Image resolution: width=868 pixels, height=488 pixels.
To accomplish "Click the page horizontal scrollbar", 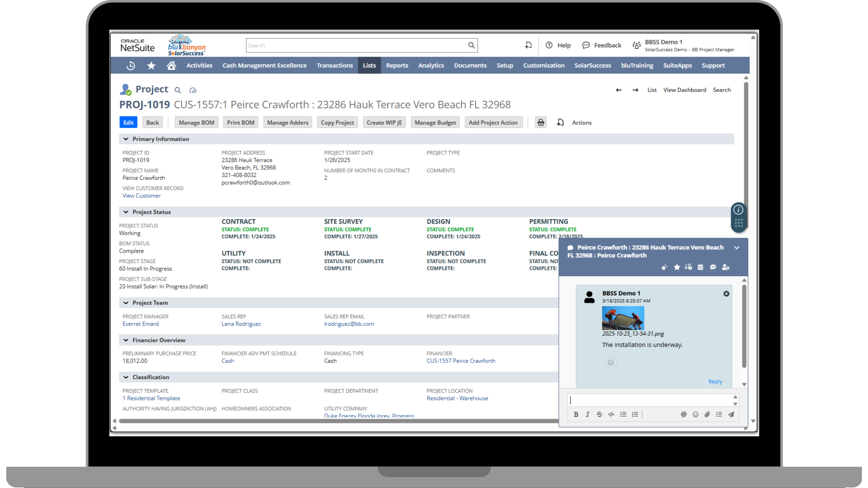I will point(339,421).
